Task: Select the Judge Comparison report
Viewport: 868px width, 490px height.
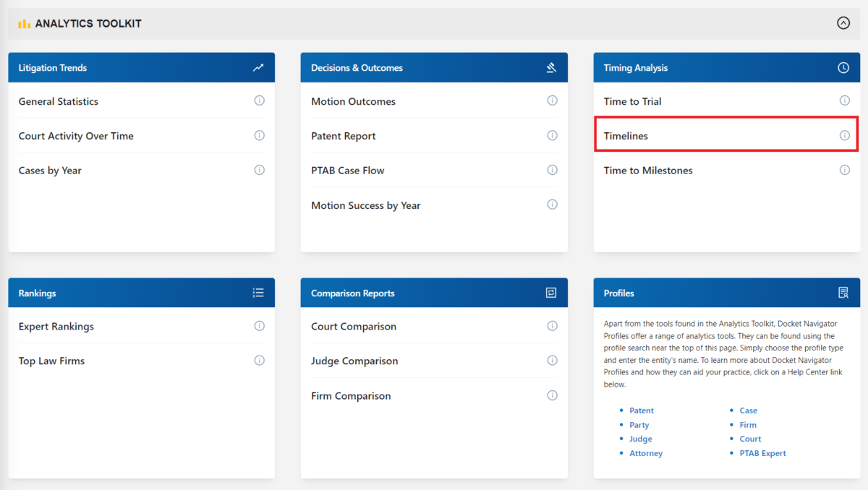Action: [354, 361]
